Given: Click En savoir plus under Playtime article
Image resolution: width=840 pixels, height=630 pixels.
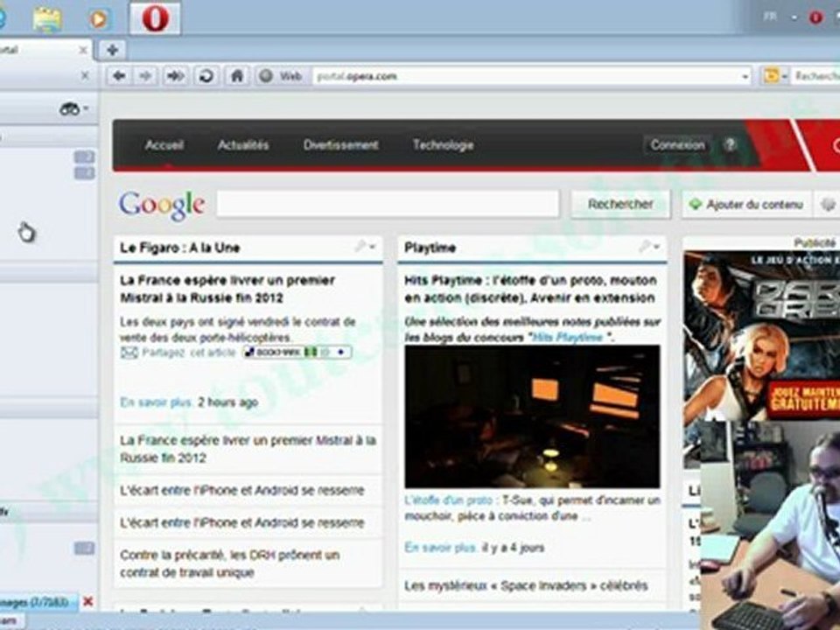Looking at the screenshot, I should pos(440,548).
